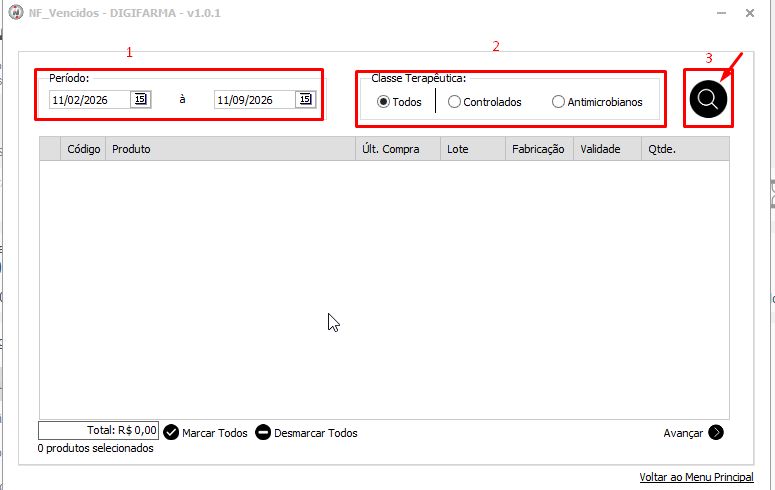Click the start date field 11/02/2026

tap(89, 100)
